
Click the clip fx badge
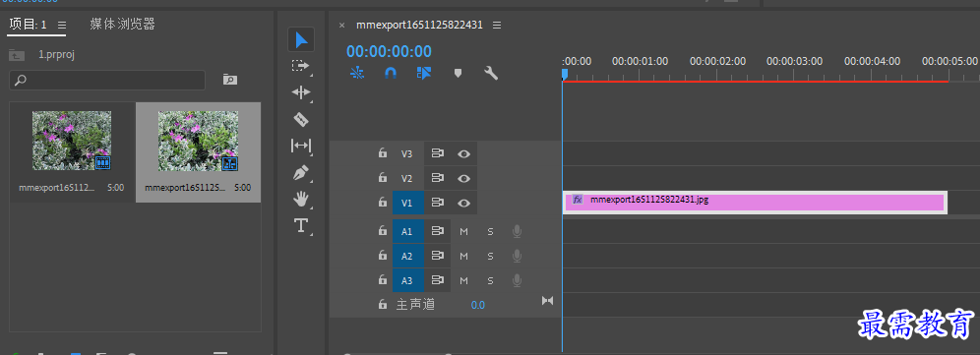coord(578,200)
